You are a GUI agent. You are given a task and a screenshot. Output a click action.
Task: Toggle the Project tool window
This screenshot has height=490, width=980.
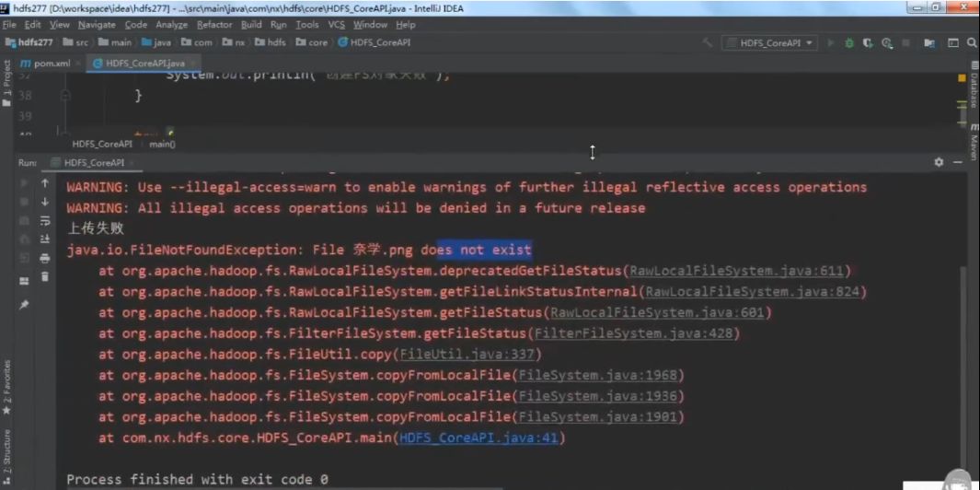[7, 81]
